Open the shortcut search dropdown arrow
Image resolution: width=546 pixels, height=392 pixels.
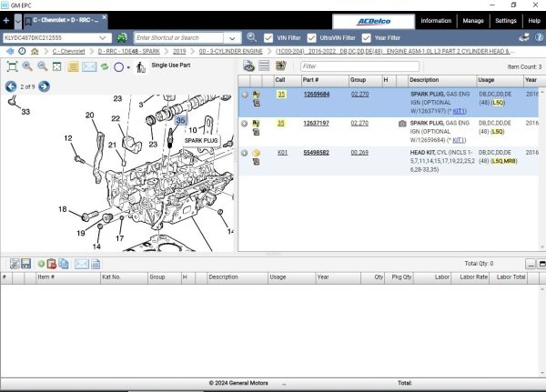coord(232,38)
